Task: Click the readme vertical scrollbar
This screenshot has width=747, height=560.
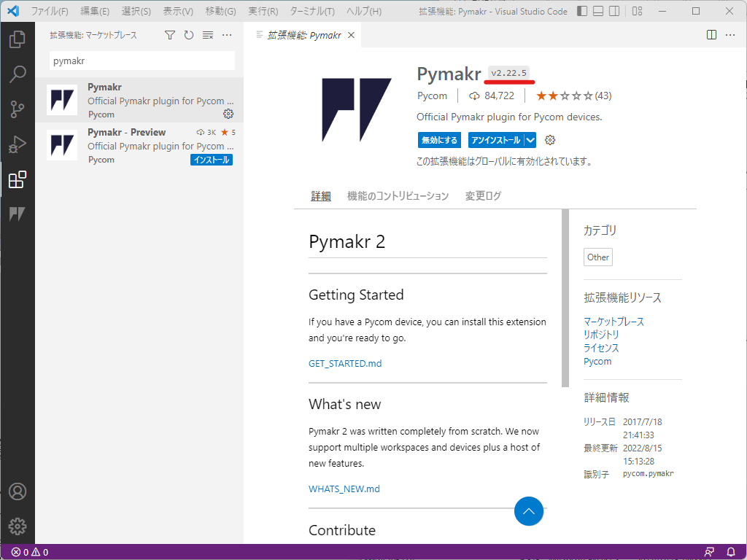Action: tap(565, 298)
